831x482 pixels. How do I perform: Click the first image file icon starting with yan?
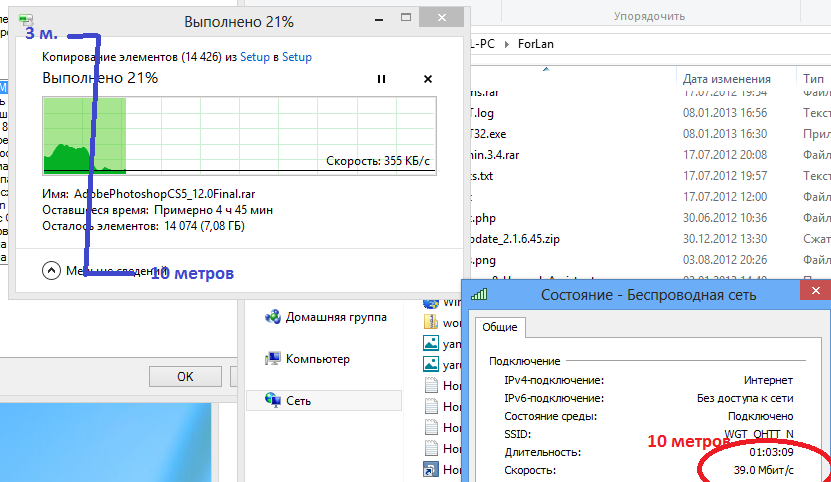tap(431, 343)
